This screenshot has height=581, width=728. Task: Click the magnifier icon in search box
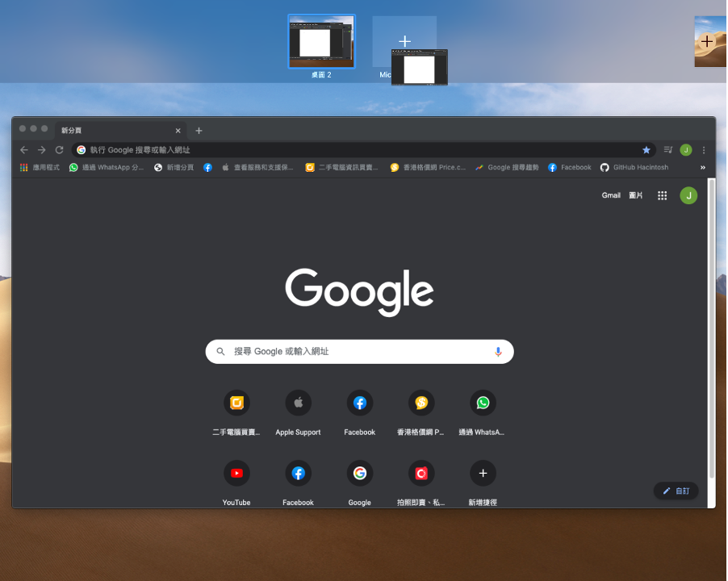coord(220,352)
